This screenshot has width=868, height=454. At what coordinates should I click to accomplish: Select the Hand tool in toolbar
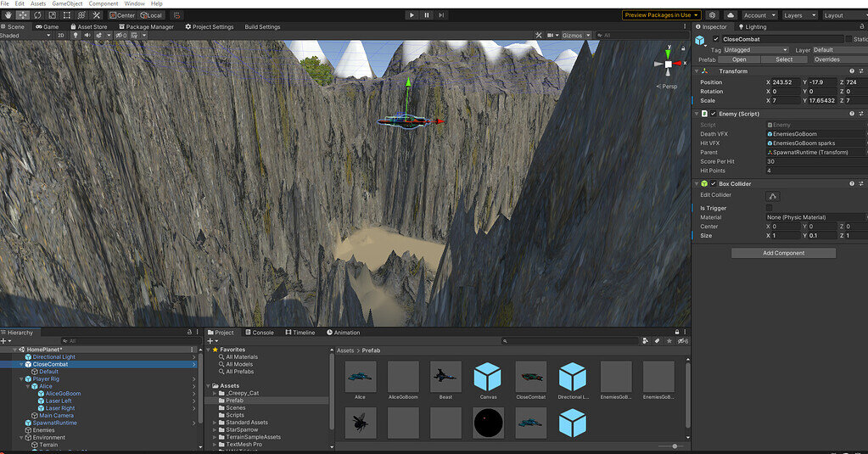tap(8, 15)
